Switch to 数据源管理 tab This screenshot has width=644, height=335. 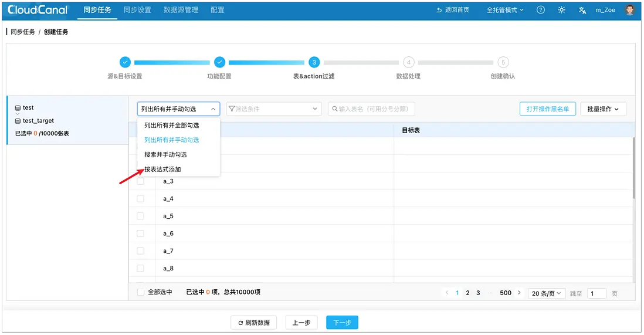click(181, 10)
